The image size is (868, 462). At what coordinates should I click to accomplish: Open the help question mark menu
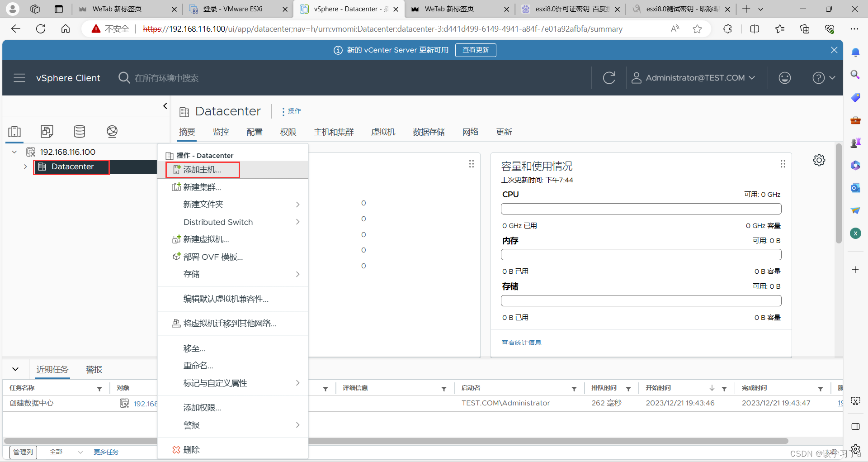coord(823,78)
